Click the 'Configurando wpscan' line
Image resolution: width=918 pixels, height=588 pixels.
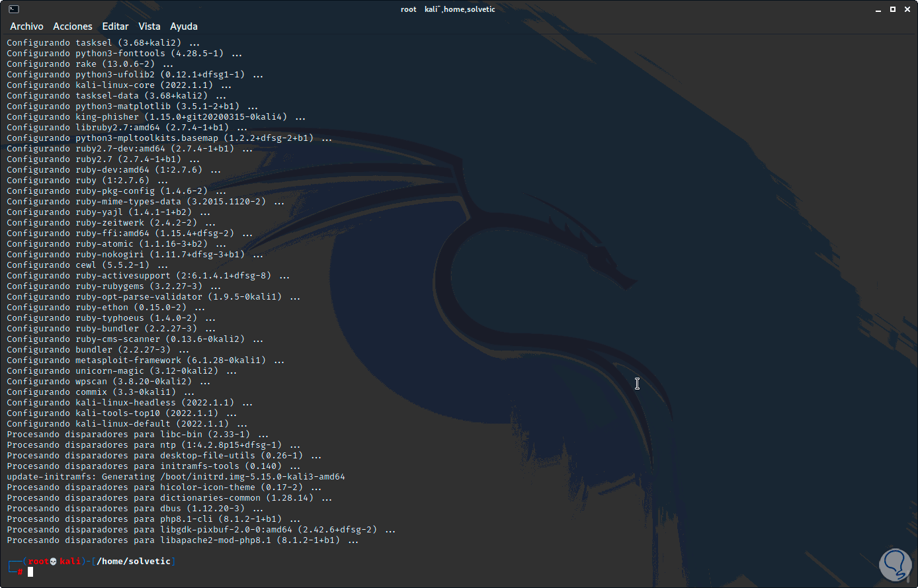(x=108, y=382)
